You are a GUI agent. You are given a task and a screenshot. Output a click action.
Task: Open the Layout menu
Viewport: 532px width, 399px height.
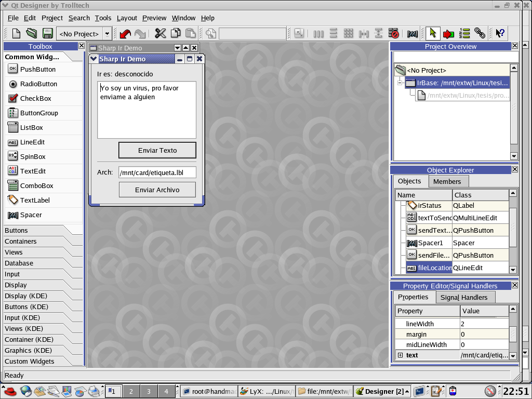click(x=127, y=18)
